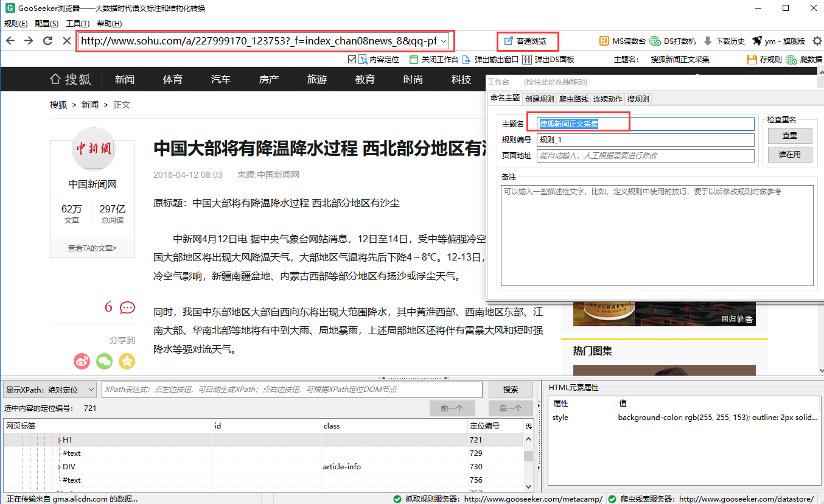Open MS谋数台

coord(623,41)
